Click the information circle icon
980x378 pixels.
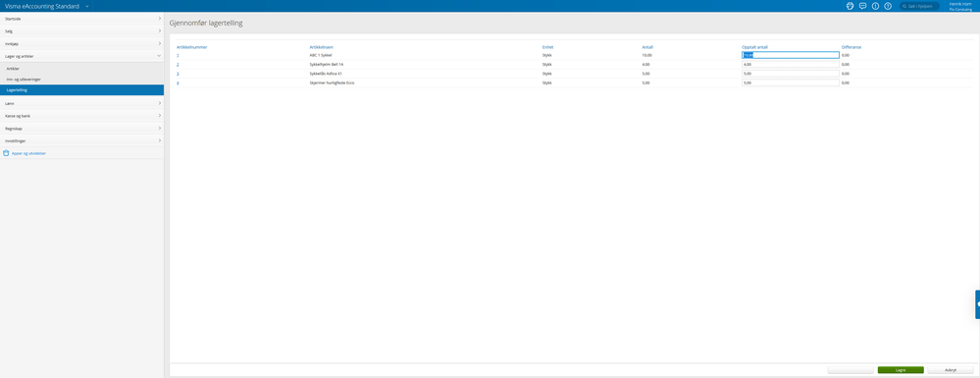click(x=875, y=6)
